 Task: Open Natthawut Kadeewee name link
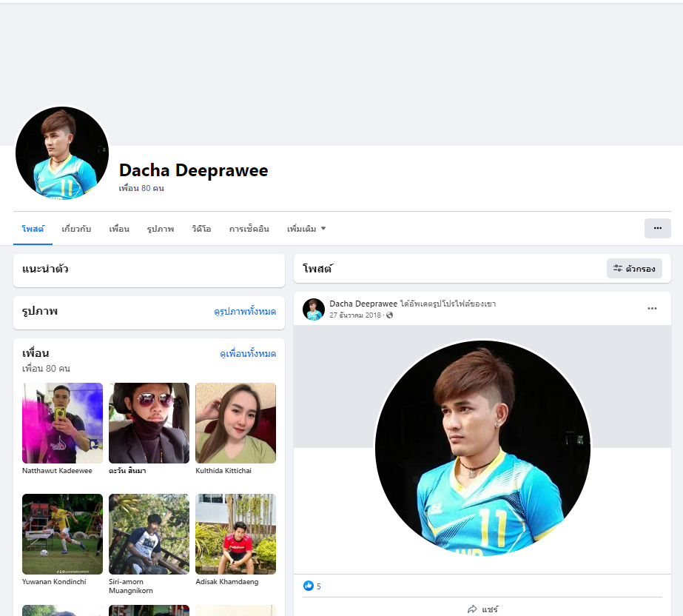tap(57, 470)
